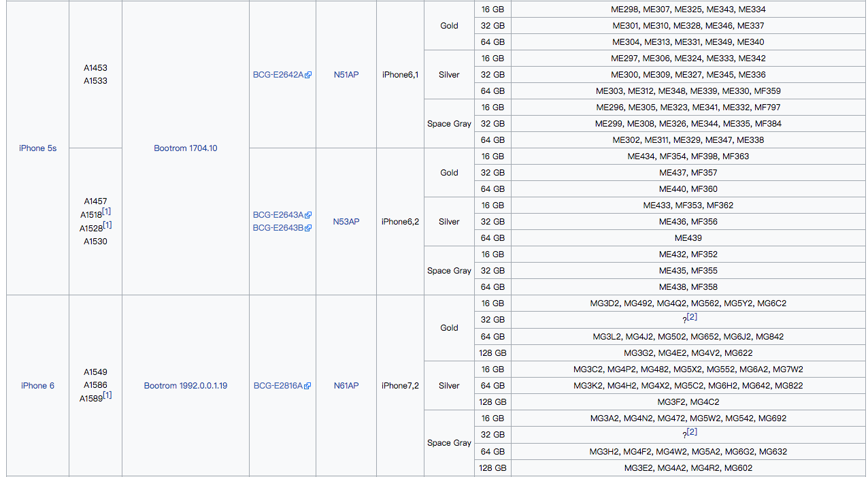
Task: Open the BCG-E2642A external link
Action: (x=278, y=75)
